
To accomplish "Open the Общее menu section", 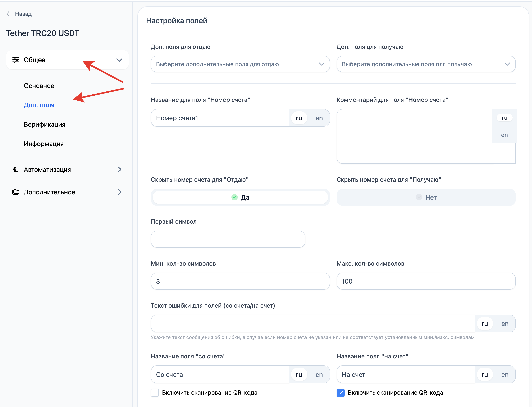I will pos(67,60).
